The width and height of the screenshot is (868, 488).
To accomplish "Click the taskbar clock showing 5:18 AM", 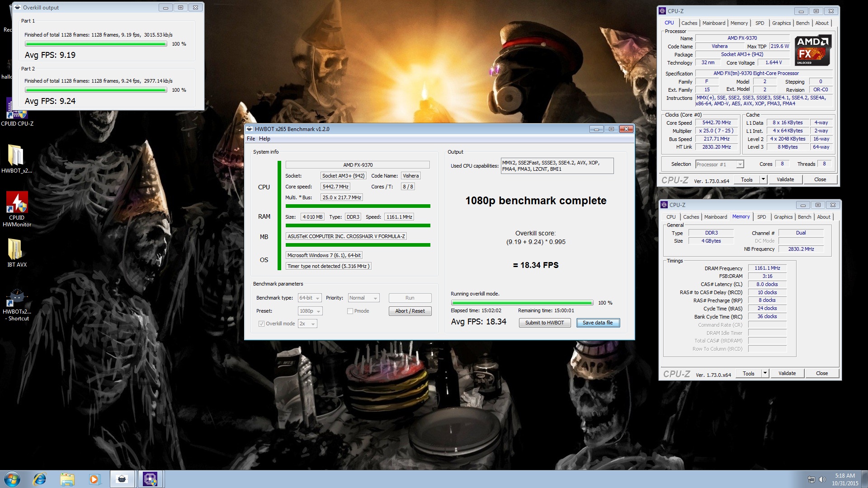I will click(x=844, y=479).
